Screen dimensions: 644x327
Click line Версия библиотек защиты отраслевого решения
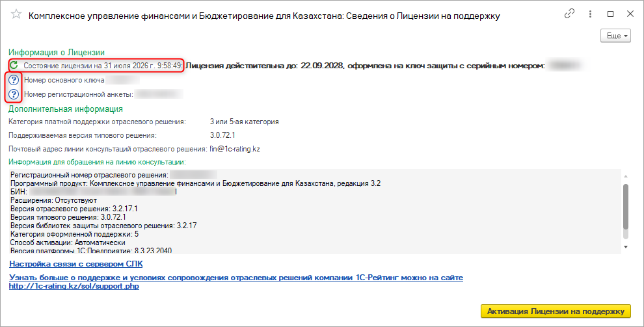103,226
